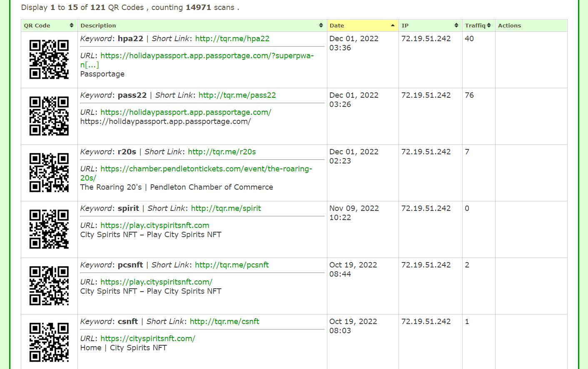The image size is (588, 369).
Task: Click the 'Display 1 to 15 of 121' summary
Action: click(x=130, y=7)
